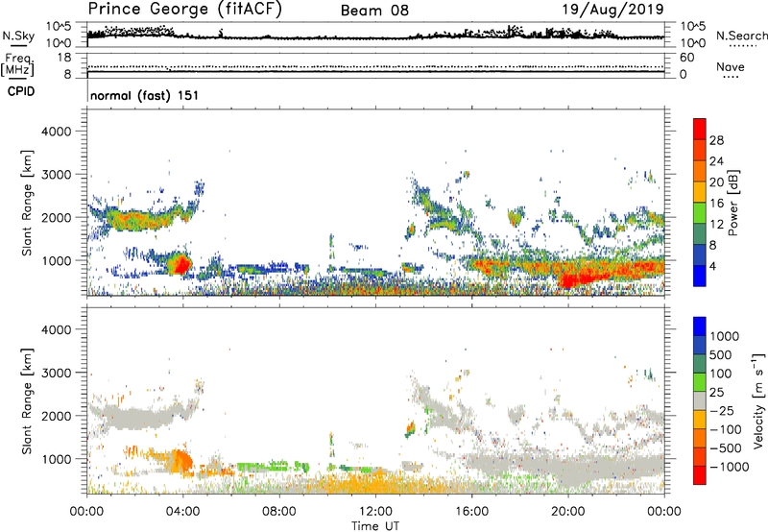Click the -1000 label on Velocity color bar
The width and height of the screenshot is (768, 532).
[730, 467]
